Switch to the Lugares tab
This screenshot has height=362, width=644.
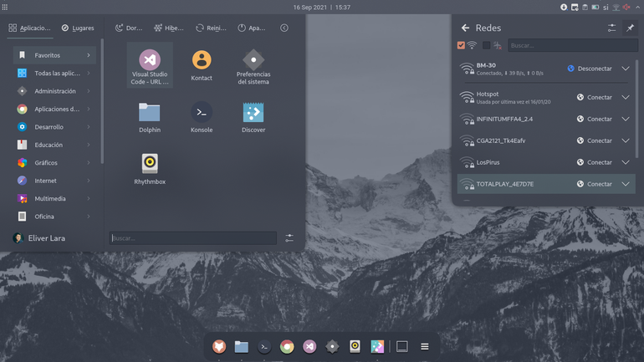coord(78,28)
